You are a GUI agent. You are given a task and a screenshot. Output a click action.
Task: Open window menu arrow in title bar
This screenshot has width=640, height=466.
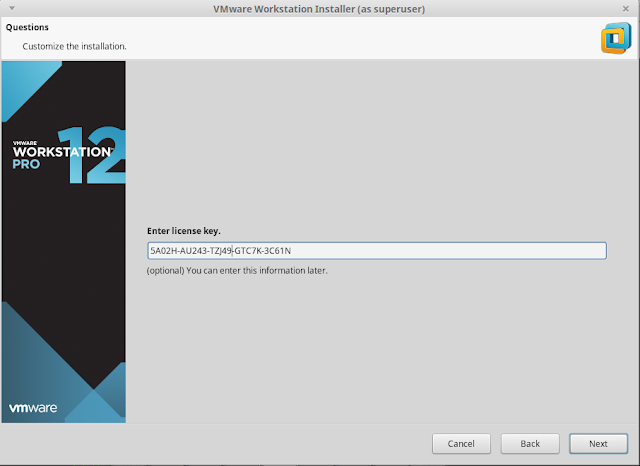point(12,8)
